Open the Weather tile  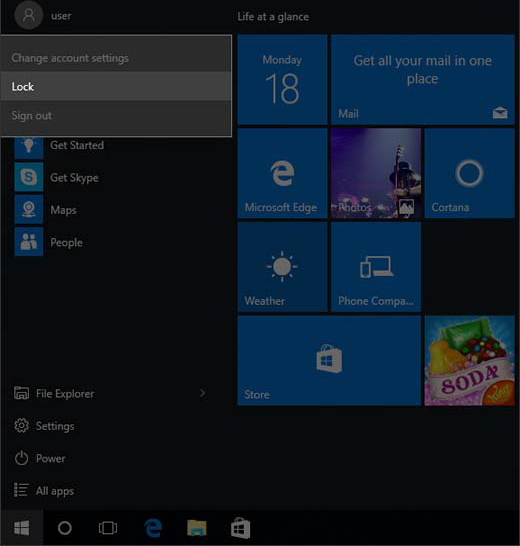coord(282,267)
